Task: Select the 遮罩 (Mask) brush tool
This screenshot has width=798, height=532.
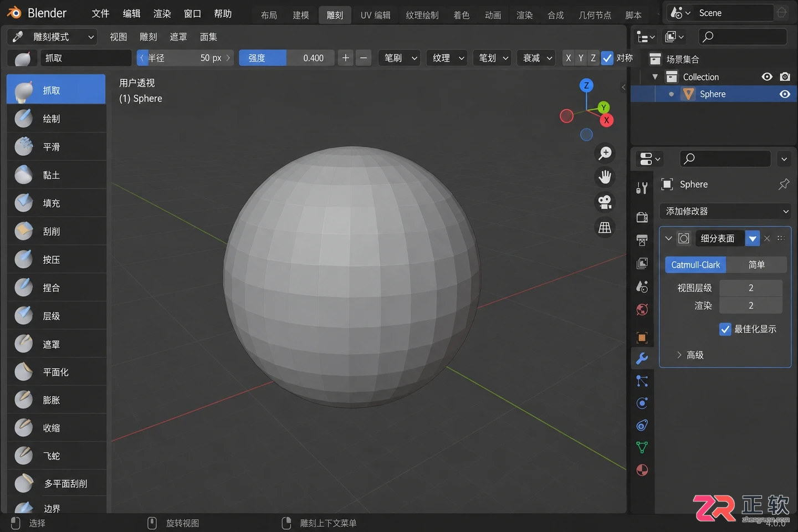Action: point(56,344)
